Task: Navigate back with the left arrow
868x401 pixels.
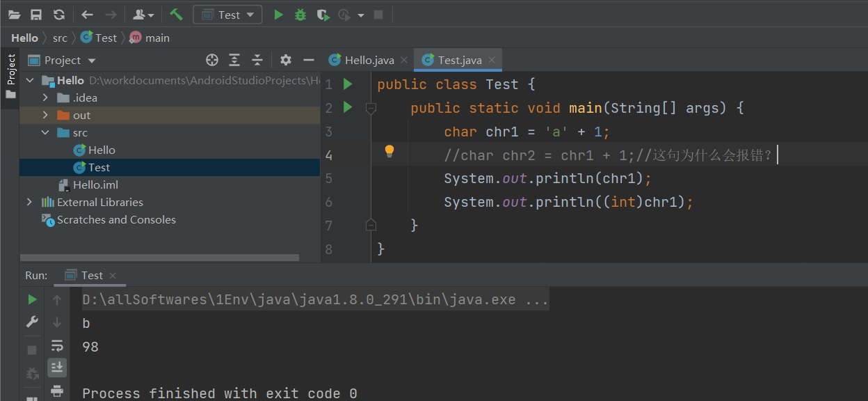Action: pos(87,15)
